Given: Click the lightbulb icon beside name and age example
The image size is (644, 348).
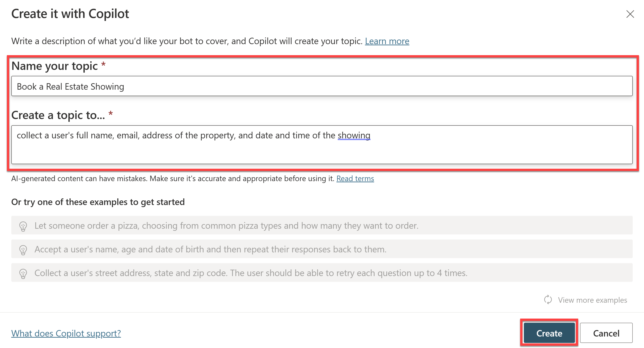Looking at the screenshot, I should pos(23,250).
